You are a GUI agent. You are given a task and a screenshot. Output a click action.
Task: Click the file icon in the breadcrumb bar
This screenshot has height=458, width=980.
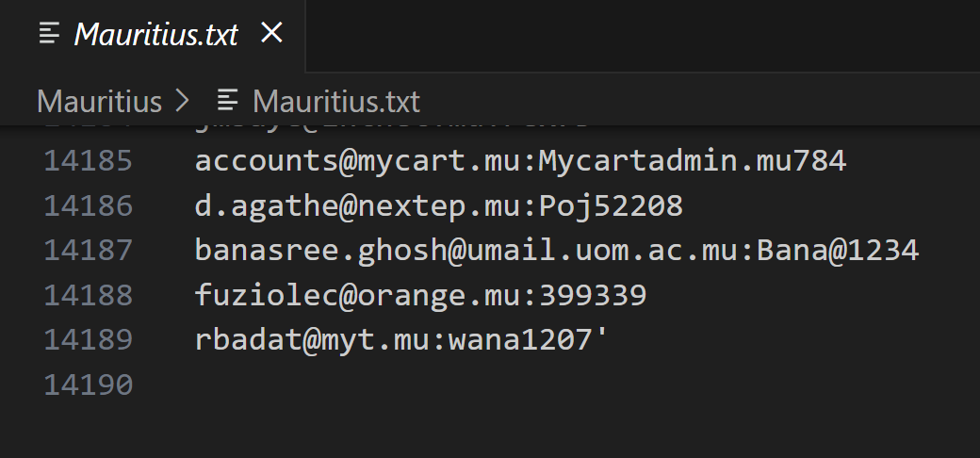(x=227, y=100)
